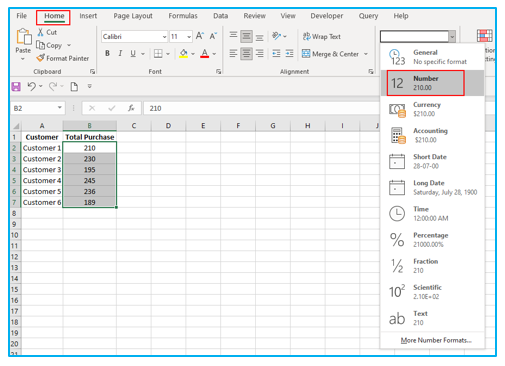
Task: Align text right
Action: 259,54
